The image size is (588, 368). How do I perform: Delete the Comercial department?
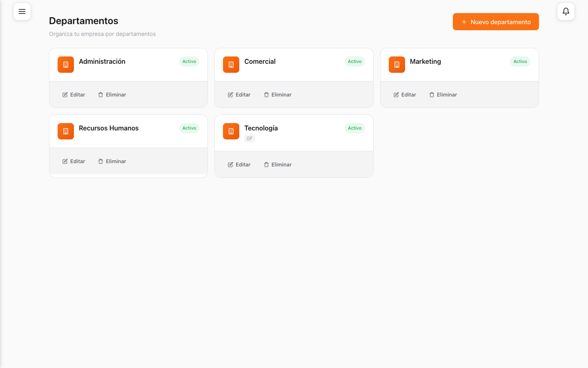click(278, 94)
